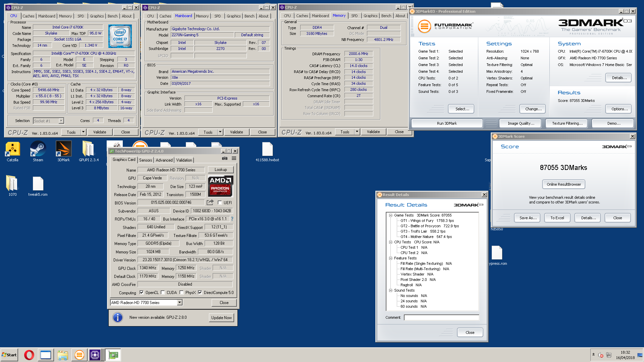Click the GPU-Z update info icon
Screen dimensions: 644x362
pos(118,317)
